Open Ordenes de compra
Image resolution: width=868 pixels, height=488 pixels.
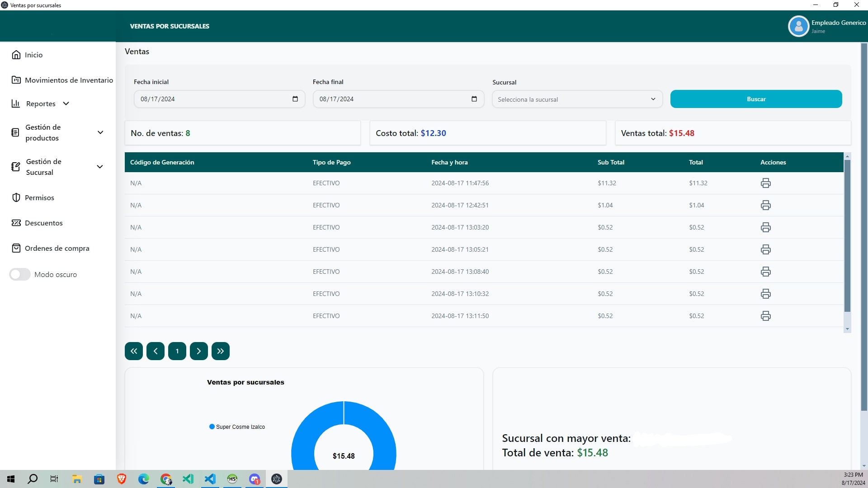click(51, 248)
